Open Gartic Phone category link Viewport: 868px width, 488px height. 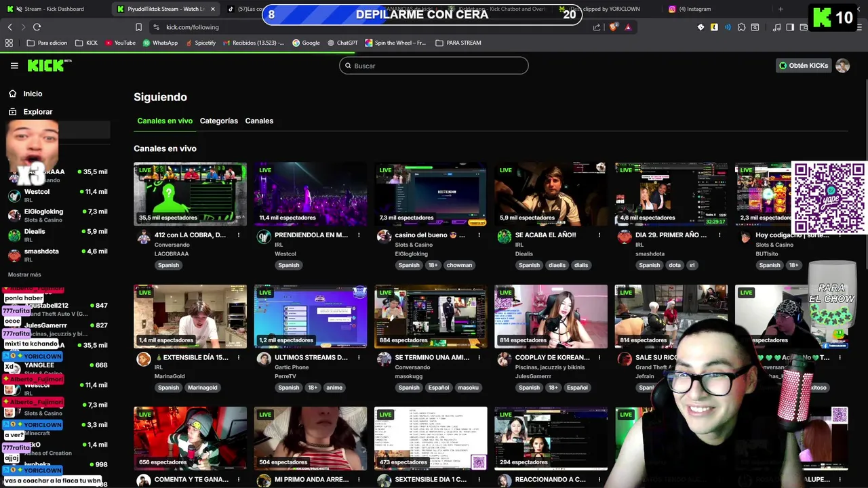tap(292, 367)
